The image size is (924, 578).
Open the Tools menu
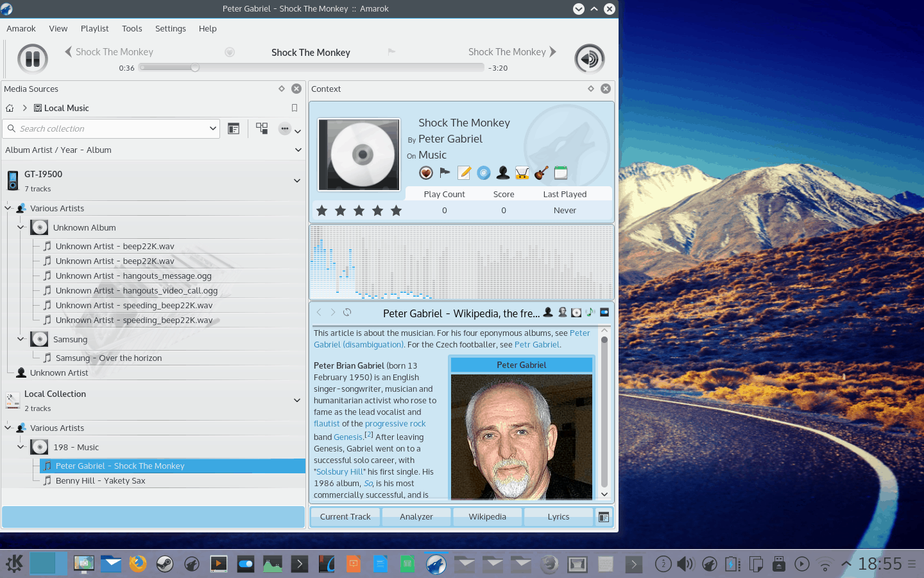(132, 28)
